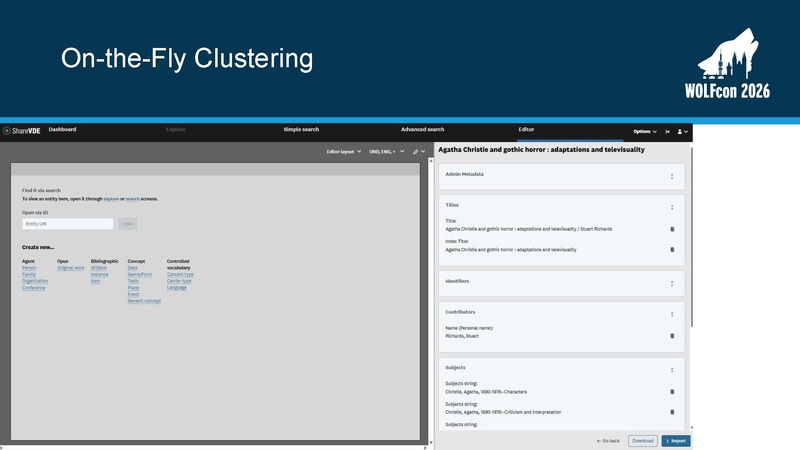800x450 pixels.
Task: Click the Richards, Stuart contributor name
Action: click(462, 336)
